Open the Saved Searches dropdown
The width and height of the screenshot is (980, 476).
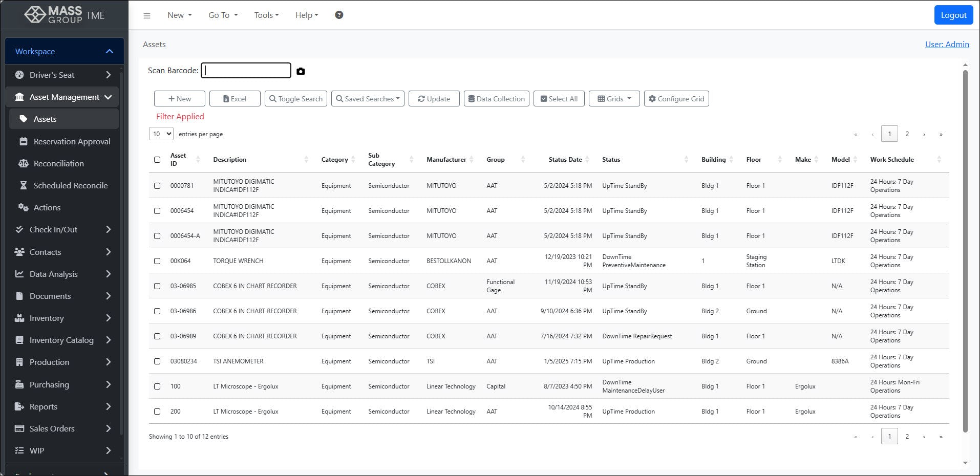point(368,98)
